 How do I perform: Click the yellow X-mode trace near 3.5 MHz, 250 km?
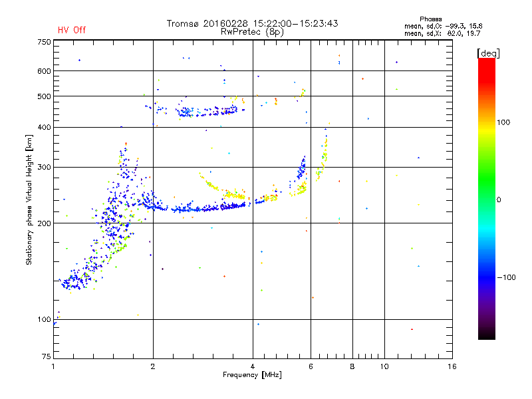tap(234, 195)
